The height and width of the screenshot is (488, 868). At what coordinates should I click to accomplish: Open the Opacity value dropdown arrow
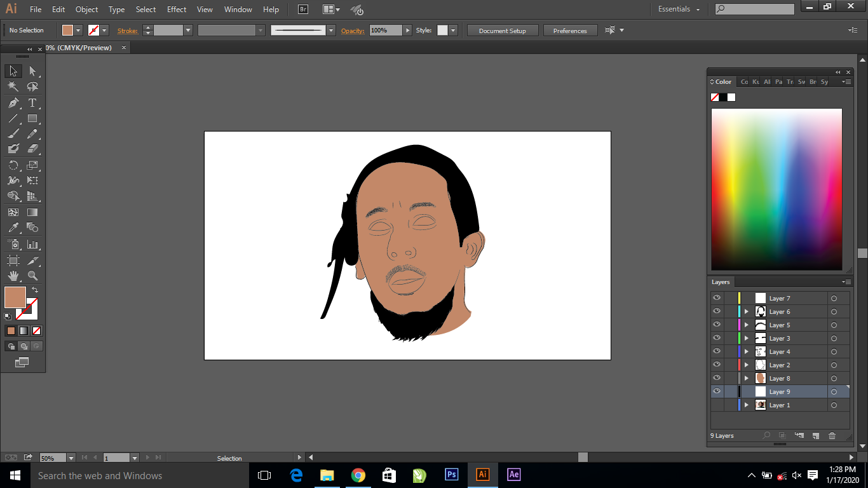(408, 30)
